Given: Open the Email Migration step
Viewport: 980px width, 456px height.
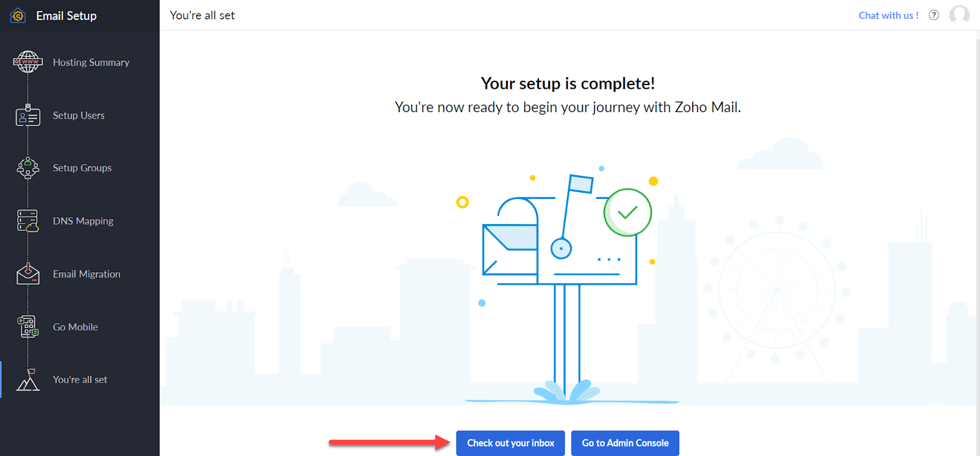Looking at the screenshot, I should 86,274.
